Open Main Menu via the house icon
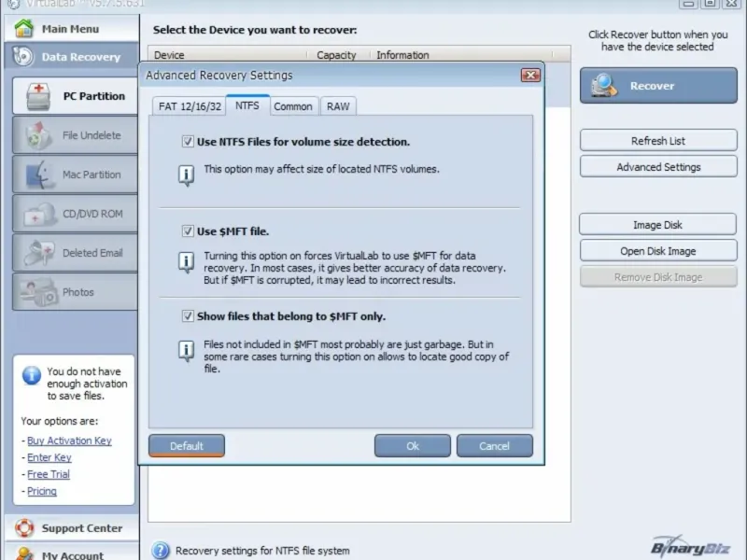The height and width of the screenshot is (560, 747). (x=24, y=28)
